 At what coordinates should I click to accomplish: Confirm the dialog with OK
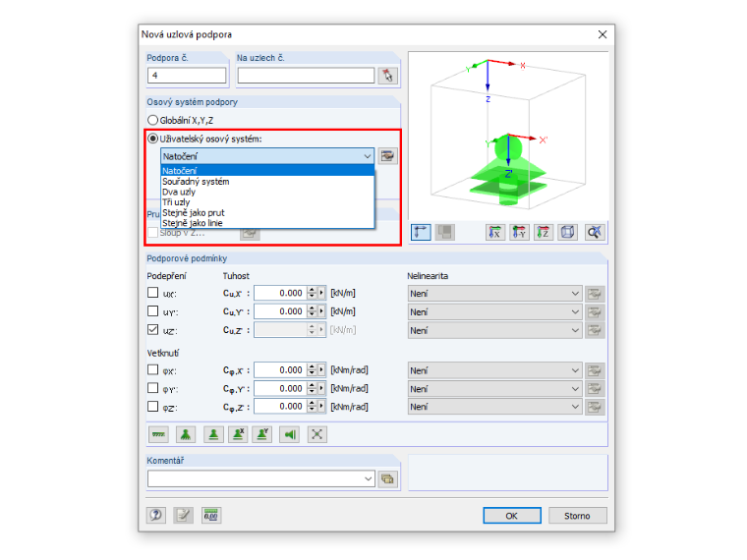[x=512, y=515]
